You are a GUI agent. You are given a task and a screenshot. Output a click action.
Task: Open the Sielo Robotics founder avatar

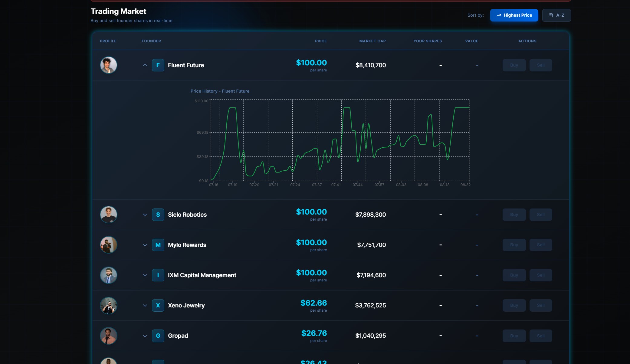click(109, 215)
